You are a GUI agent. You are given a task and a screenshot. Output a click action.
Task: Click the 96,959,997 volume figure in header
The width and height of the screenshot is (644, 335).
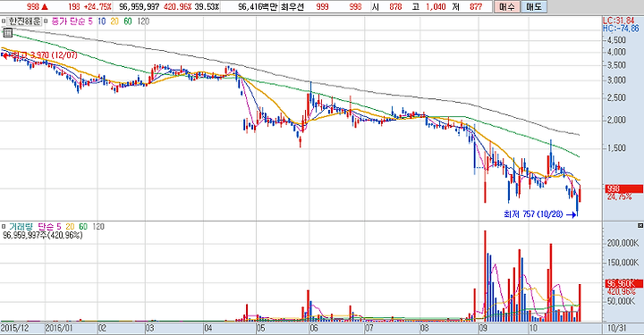click(139, 7)
